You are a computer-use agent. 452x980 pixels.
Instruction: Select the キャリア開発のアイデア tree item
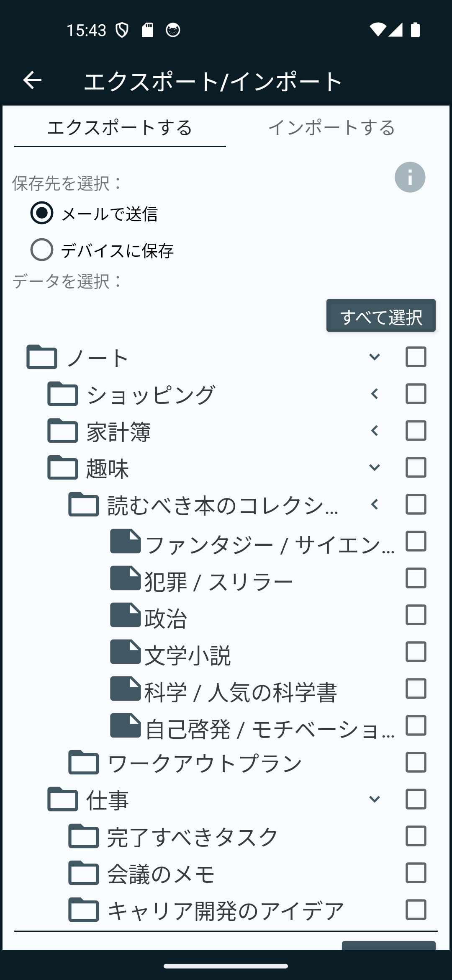pyautogui.click(x=226, y=910)
